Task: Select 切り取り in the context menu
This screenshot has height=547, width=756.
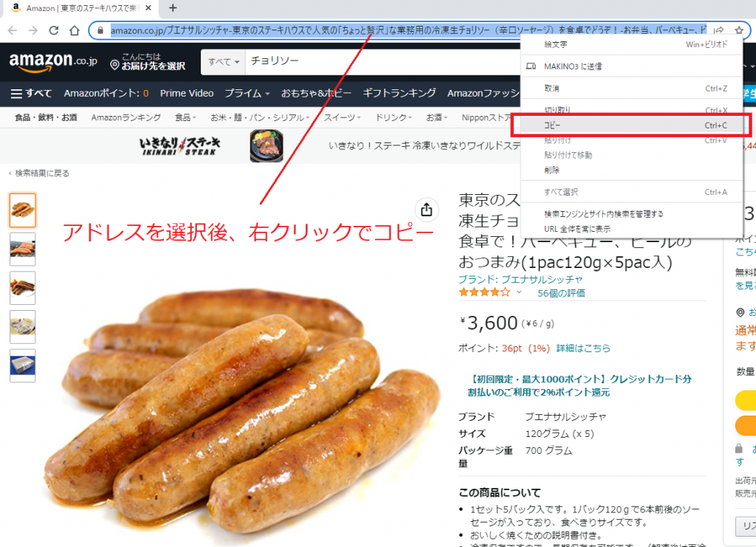Action: (x=632, y=110)
